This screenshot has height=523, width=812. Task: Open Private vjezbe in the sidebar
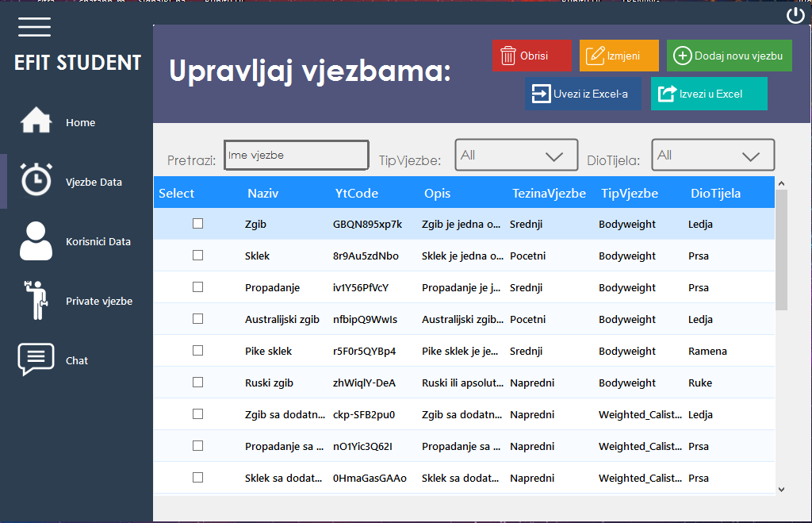click(x=99, y=301)
